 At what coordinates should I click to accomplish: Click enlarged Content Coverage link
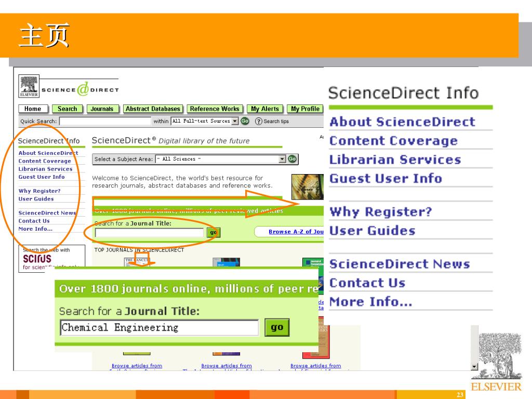[394, 140]
